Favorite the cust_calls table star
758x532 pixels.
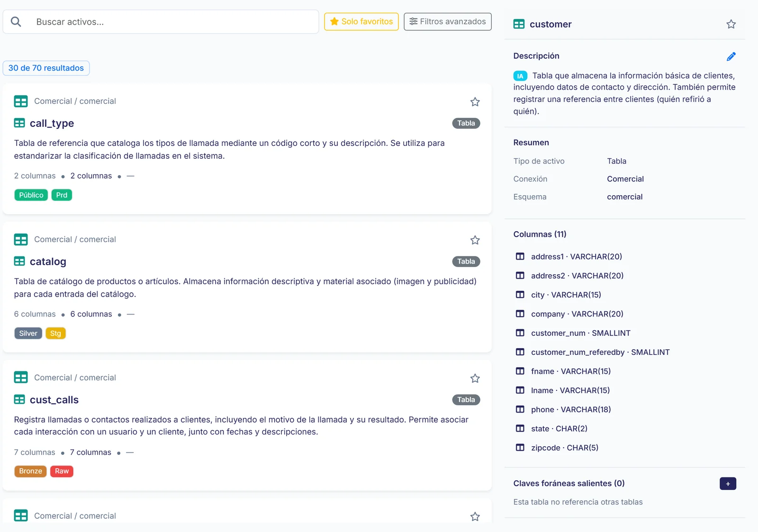475,379
